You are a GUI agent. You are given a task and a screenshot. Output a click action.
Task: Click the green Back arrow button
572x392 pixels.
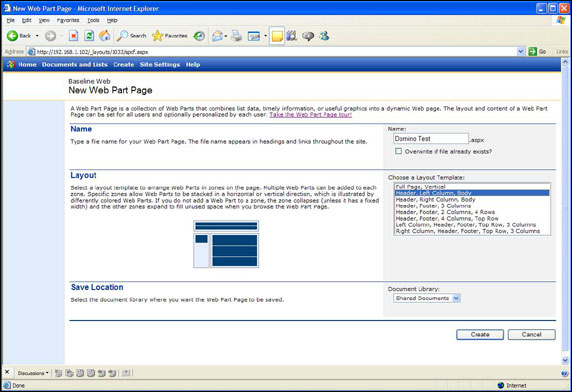tap(13, 36)
